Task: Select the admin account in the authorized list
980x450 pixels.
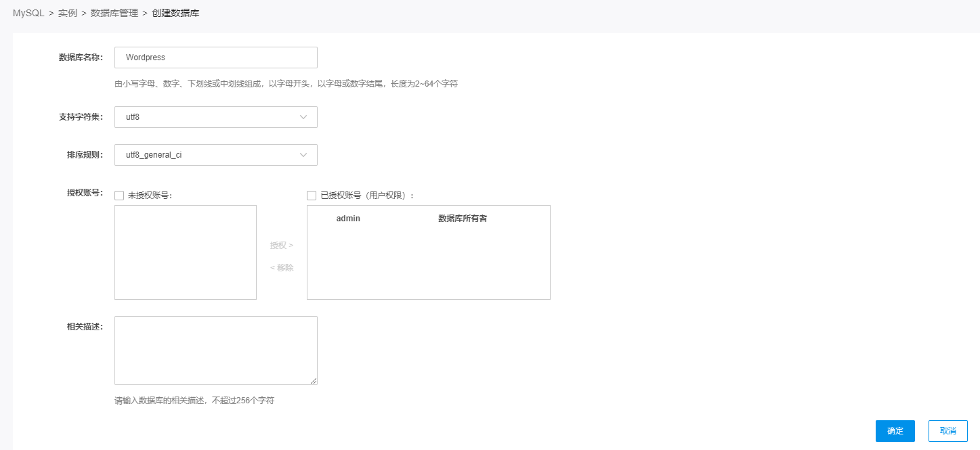Action: 348,219
